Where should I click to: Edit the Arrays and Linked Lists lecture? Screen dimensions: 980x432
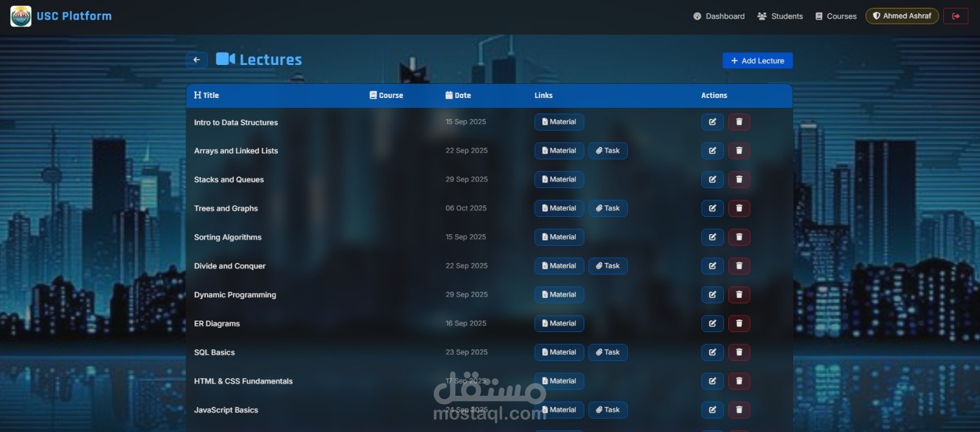712,151
